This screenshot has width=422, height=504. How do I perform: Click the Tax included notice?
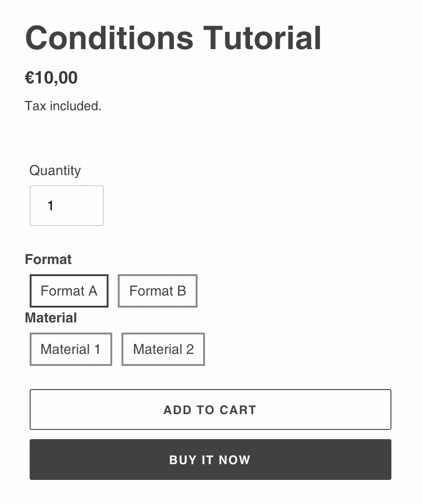(x=63, y=106)
